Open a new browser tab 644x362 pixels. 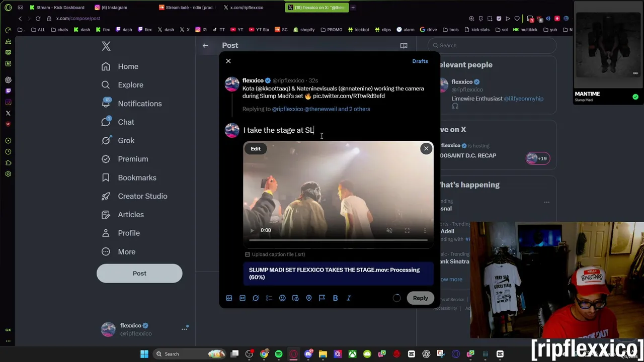click(353, 8)
